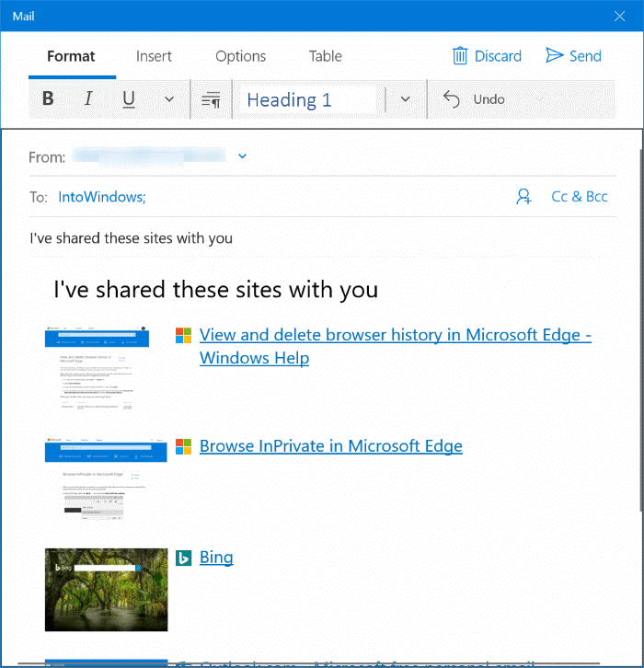Open the add contact picker icon
Image resolution: width=644 pixels, height=668 pixels.
click(x=523, y=197)
